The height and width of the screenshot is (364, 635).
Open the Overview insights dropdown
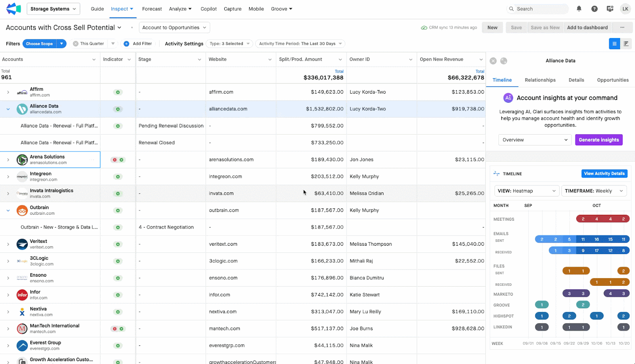coord(535,140)
